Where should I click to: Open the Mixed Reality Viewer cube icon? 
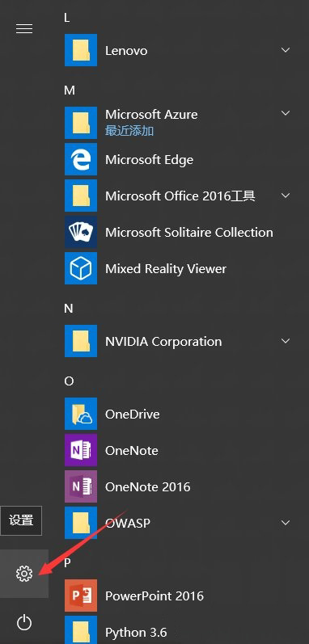coord(81,268)
